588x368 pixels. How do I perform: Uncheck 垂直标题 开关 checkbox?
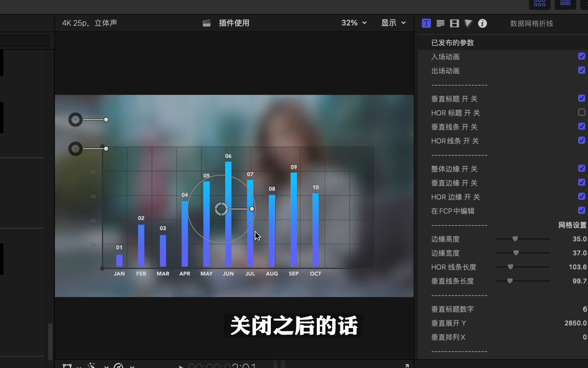click(x=582, y=98)
